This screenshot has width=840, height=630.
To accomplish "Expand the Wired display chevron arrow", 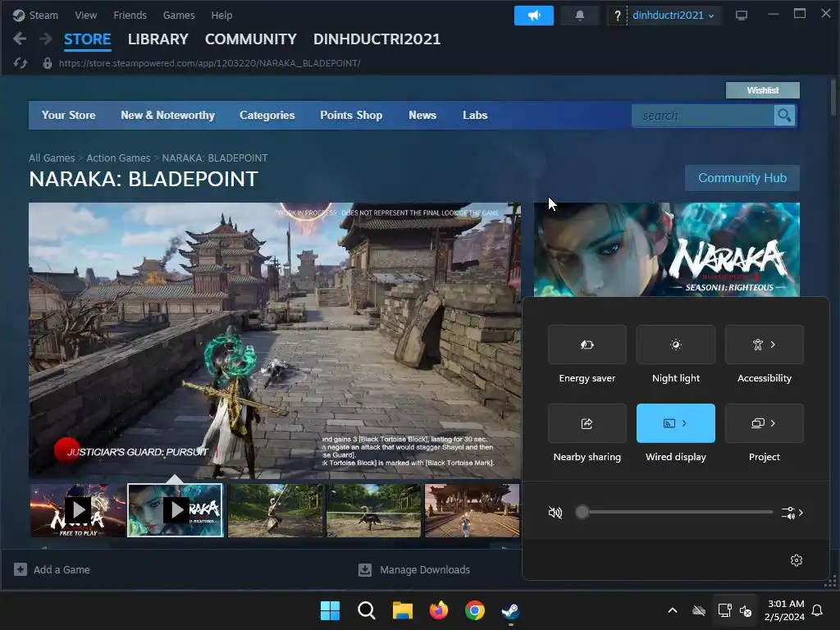I will coord(685,423).
